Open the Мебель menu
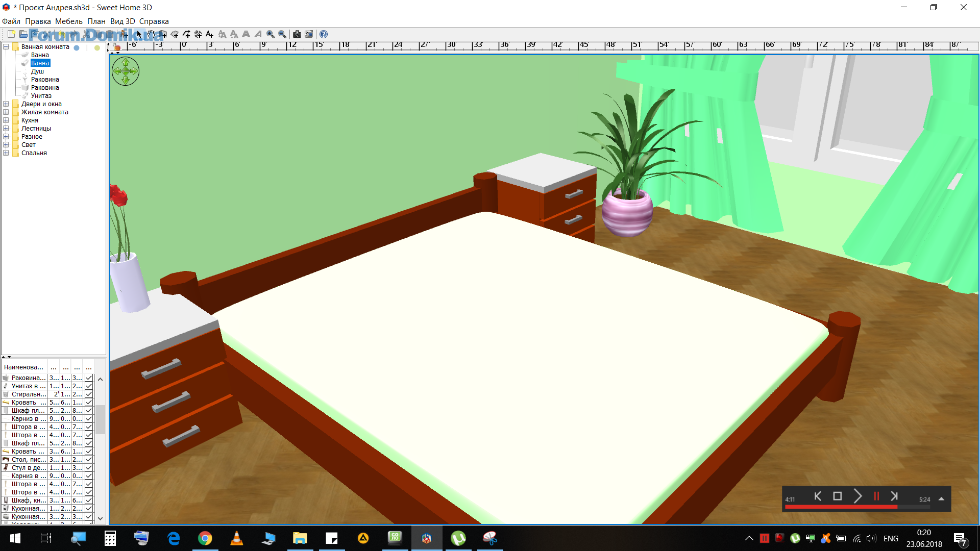The height and width of the screenshot is (551, 980). pos(68,21)
